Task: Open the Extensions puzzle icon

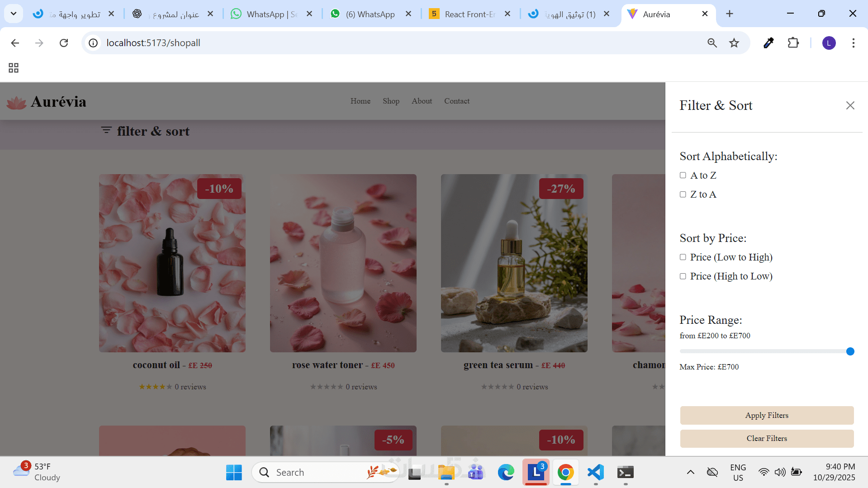Action: pos(793,43)
